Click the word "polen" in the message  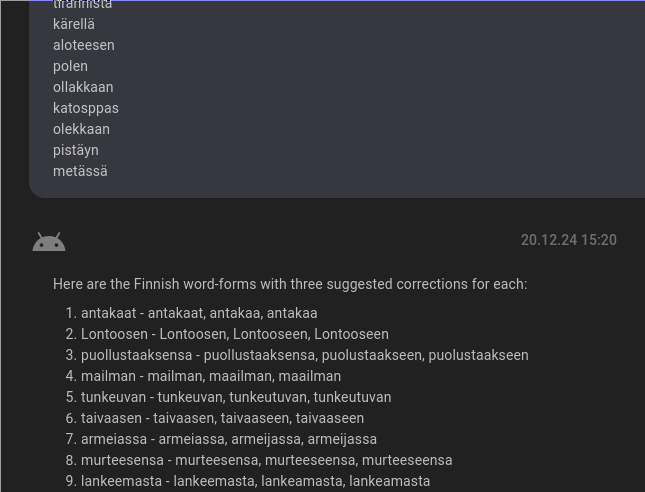70,66
